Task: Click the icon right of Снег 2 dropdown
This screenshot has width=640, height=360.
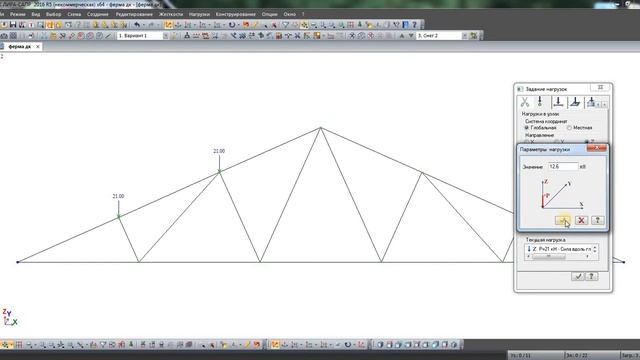Action: tap(473, 36)
